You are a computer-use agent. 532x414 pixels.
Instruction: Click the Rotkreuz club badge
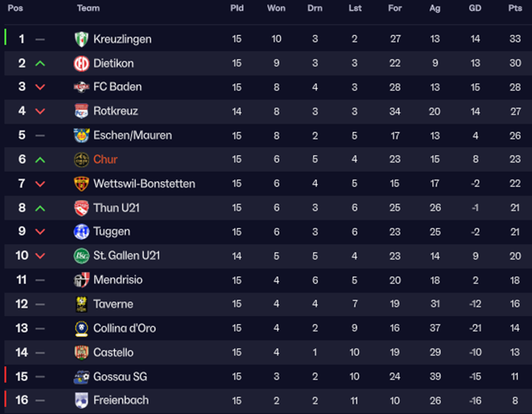81,111
